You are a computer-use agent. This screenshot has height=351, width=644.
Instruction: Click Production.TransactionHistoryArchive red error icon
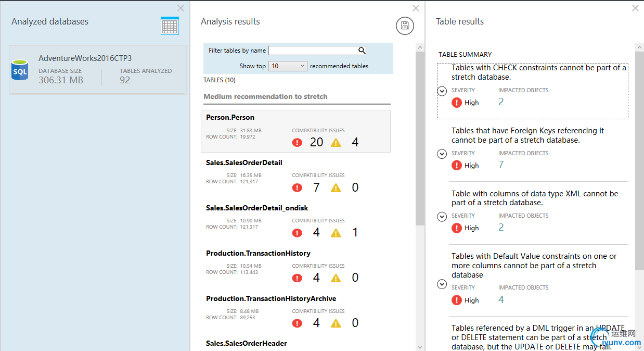[297, 323]
